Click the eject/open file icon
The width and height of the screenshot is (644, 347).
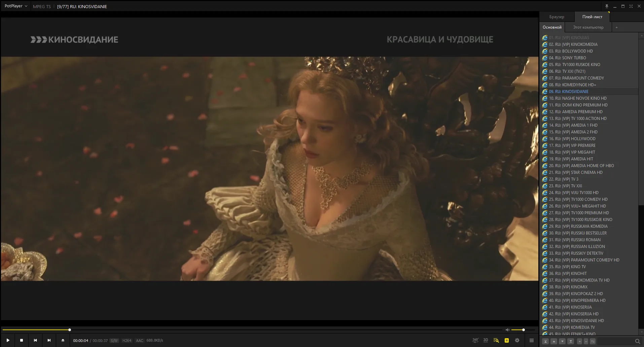click(63, 340)
